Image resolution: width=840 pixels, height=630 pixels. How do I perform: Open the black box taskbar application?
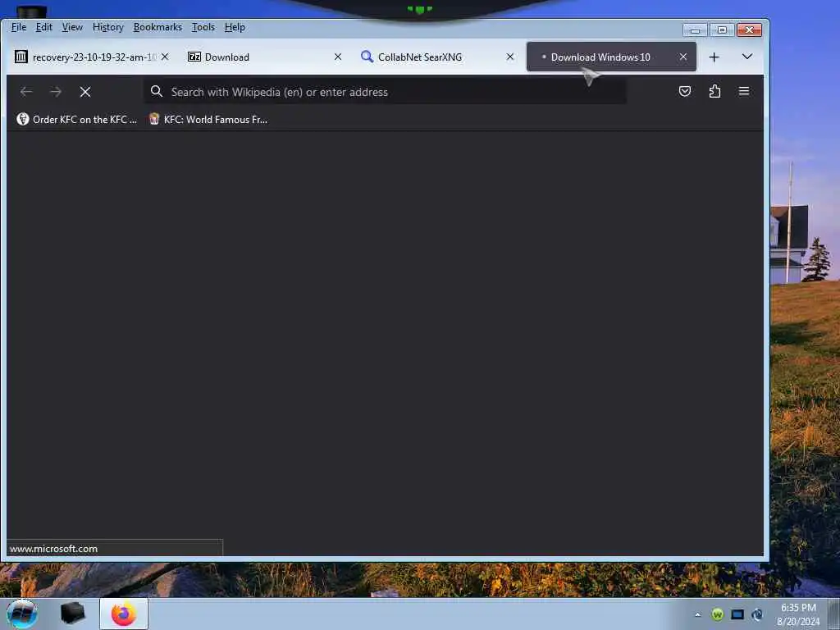72,613
